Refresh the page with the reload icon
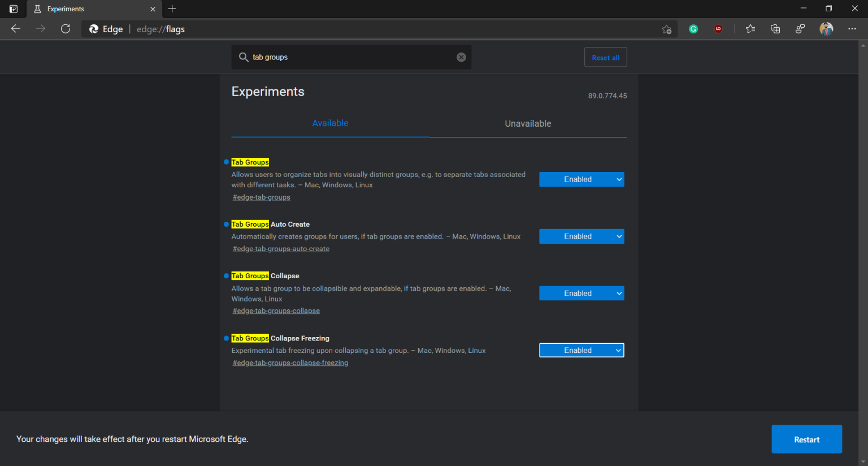868x466 pixels. click(x=66, y=29)
